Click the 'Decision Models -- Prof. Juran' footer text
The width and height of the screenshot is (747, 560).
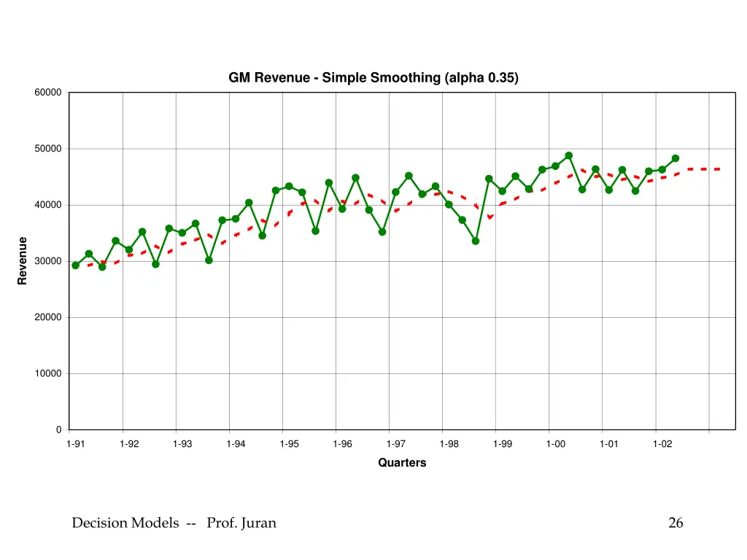[x=174, y=523]
